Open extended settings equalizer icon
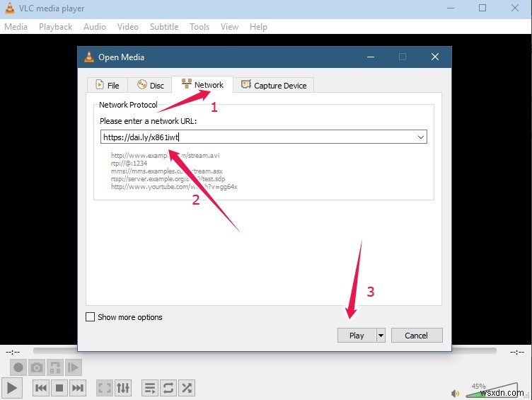Viewport: 532px width, 400px height. (x=123, y=388)
